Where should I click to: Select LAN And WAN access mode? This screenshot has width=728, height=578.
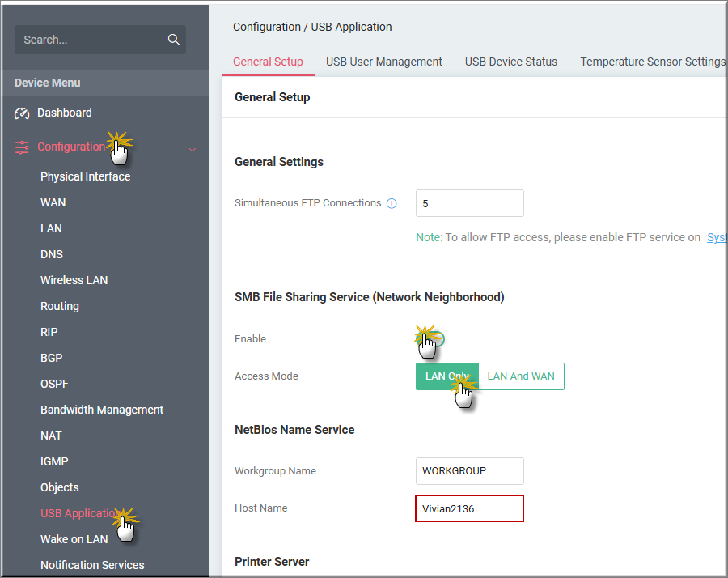click(521, 376)
